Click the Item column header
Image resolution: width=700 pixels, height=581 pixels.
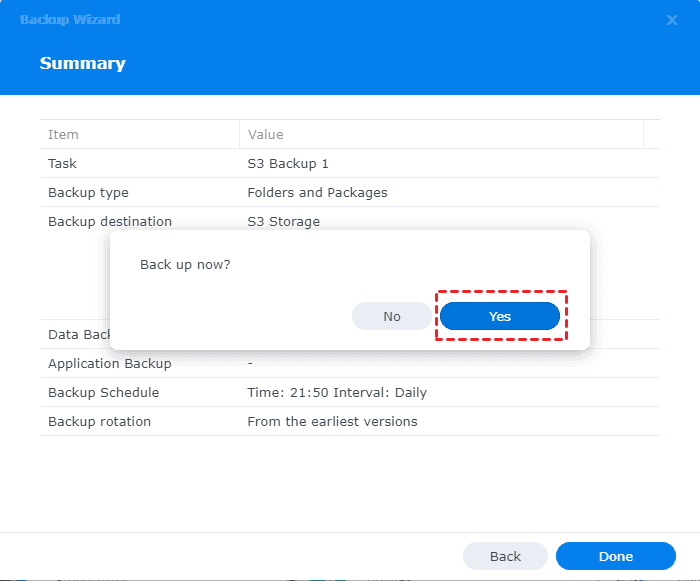click(x=63, y=134)
